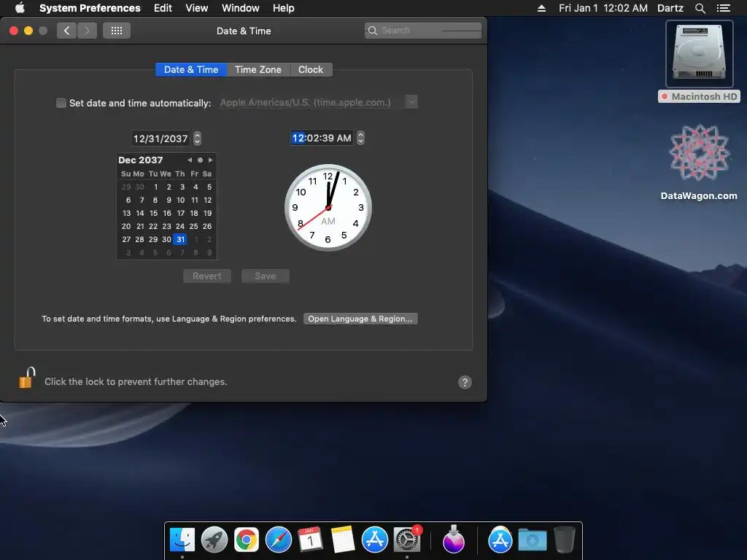Image resolution: width=747 pixels, height=560 pixels.
Task: Open Finder from the Dock
Action: (x=182, y=540)
